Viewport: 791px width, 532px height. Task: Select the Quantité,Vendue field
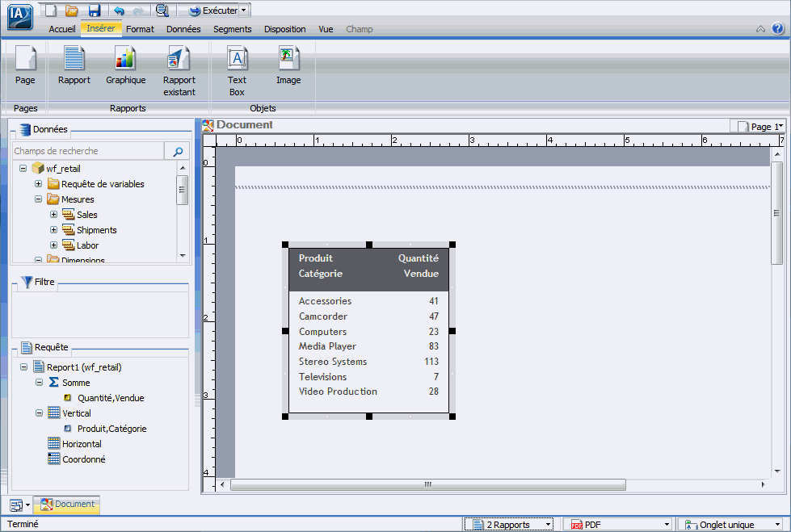[111, 398]
